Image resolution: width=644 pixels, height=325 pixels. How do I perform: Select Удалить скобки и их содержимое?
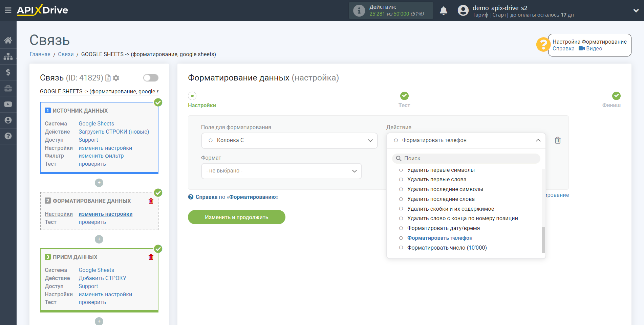(451, 209)
